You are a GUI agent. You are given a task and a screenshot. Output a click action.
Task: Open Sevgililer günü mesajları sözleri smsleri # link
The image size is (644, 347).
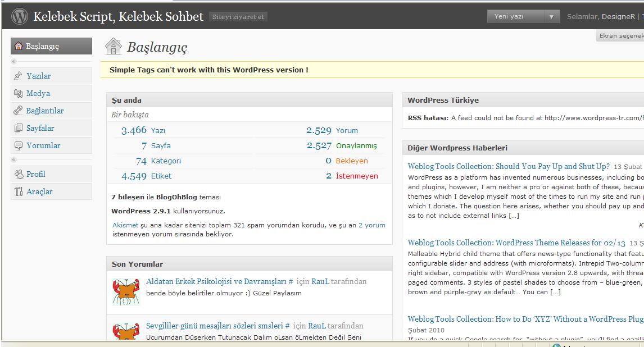click(x=218, y=326)
